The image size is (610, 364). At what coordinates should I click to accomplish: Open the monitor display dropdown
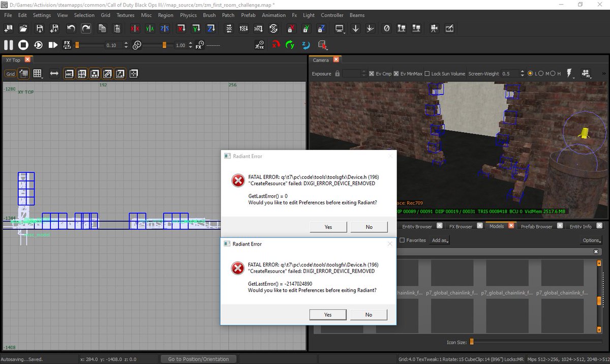pyautogui.click(x=340, y=28)
